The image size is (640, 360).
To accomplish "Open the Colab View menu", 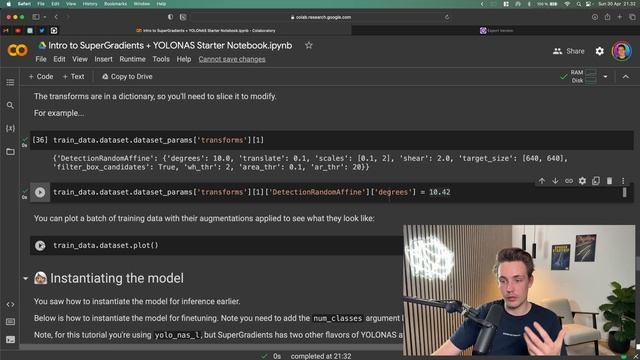I will coord(80,59).
